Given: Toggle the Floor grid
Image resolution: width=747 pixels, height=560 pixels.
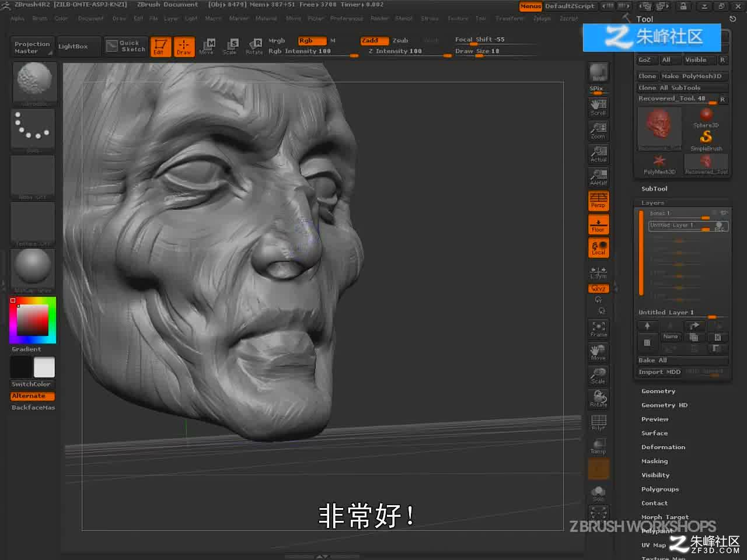Looking at the screenshot, I should pyautogui.click(x=598, y=224).
